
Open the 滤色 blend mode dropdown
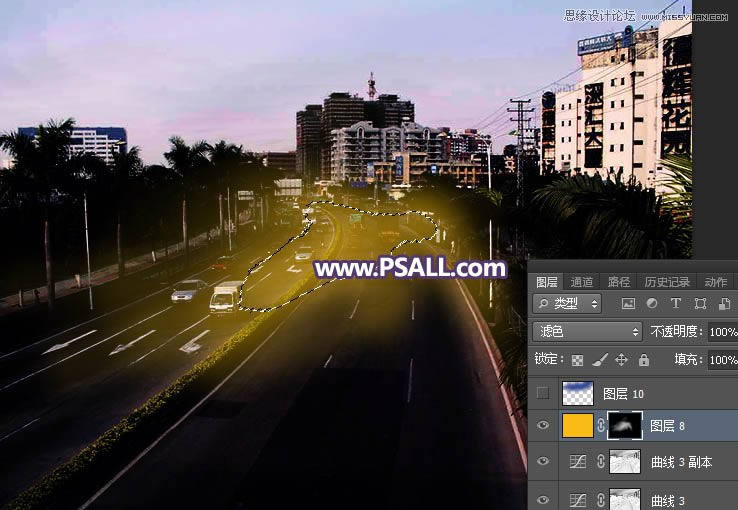tap(587, 332)
